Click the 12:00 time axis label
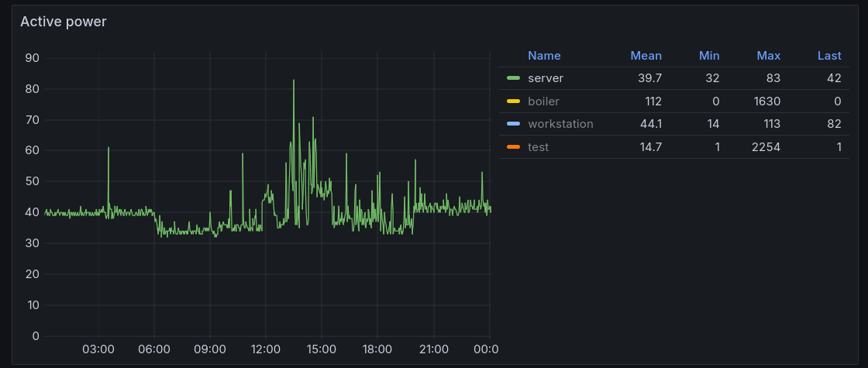The width and height of the screenshot is (868, 368). [x=266, y=349]
